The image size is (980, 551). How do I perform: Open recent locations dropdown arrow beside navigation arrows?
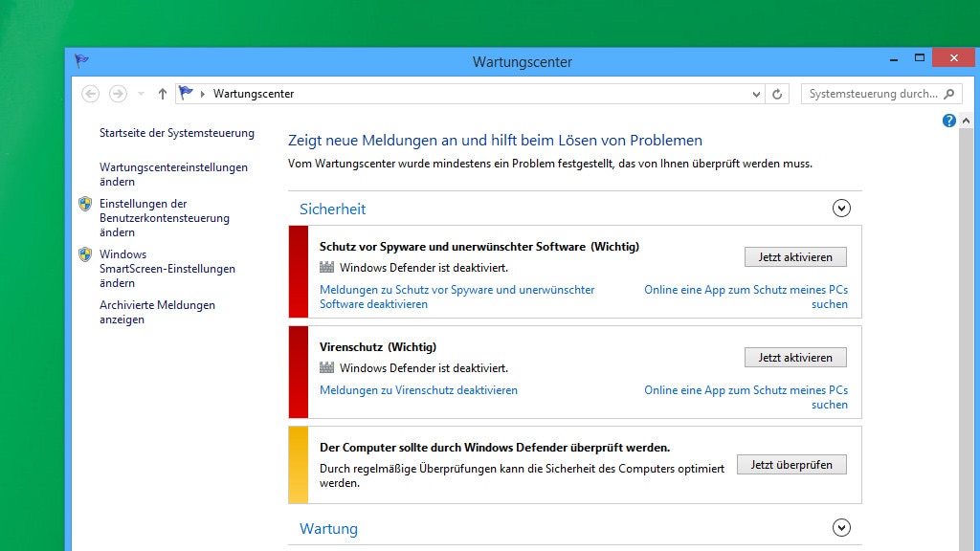[142, 94]
